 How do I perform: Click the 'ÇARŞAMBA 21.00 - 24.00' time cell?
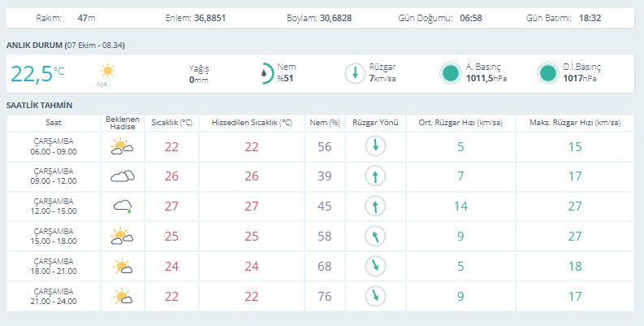click(54, 296)
